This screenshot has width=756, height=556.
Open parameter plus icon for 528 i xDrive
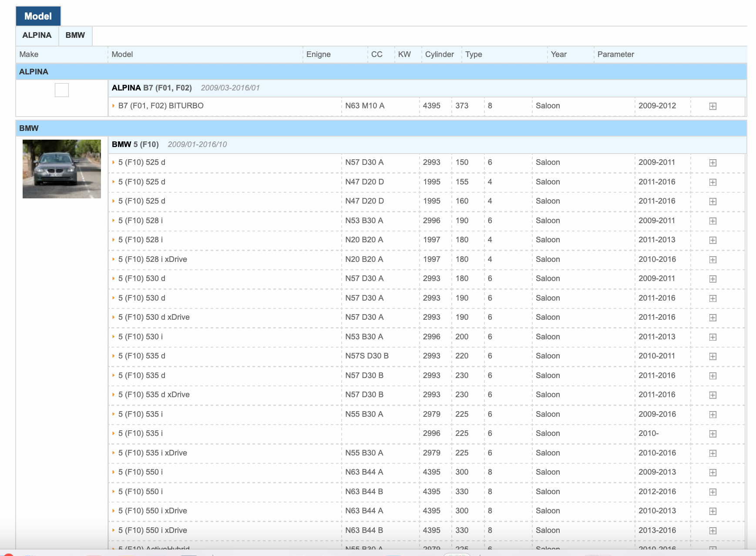coord(712,260)
